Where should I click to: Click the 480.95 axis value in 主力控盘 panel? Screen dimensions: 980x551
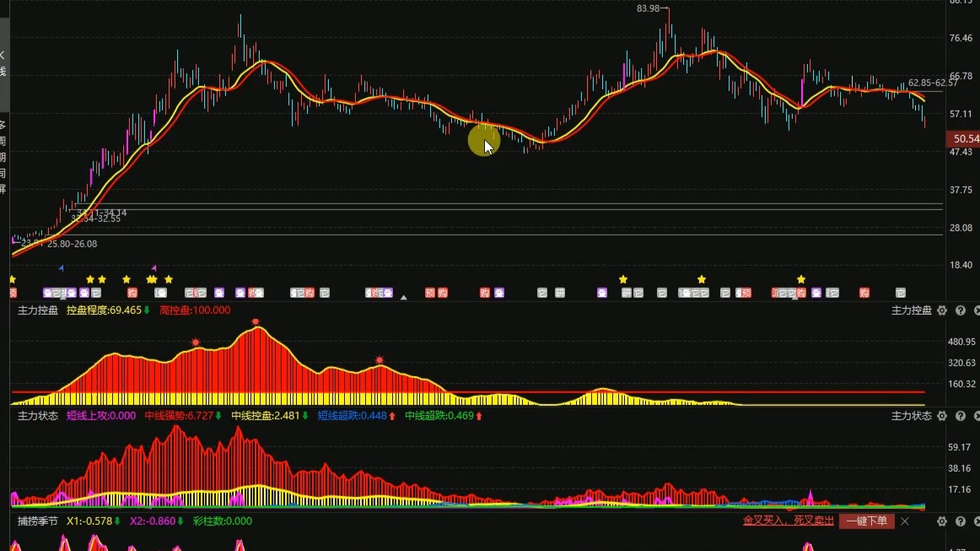(962, 342)
